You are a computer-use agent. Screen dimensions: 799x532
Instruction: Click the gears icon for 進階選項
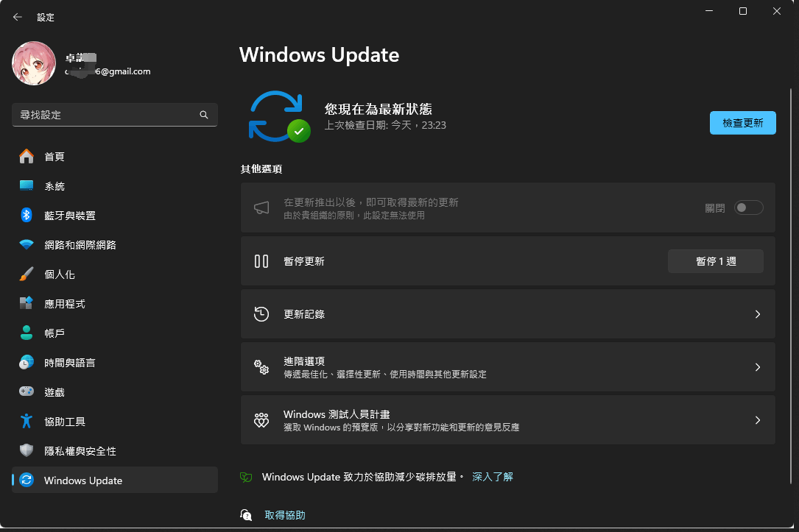coord(261,367)
